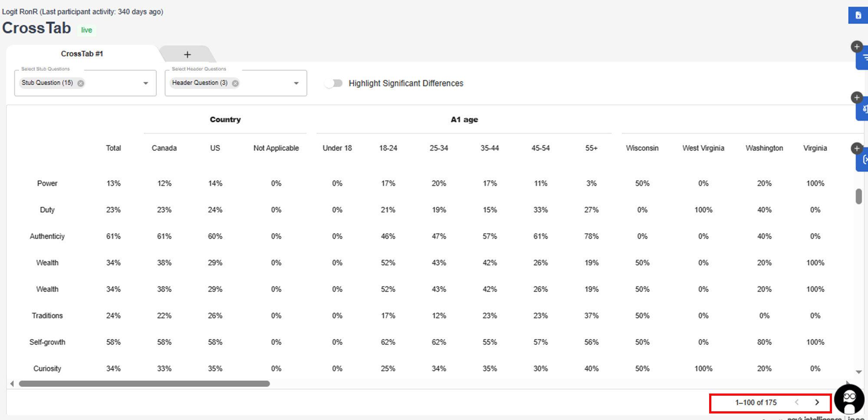Click the plus badge beside Virginia column

[x=856, y=149]
